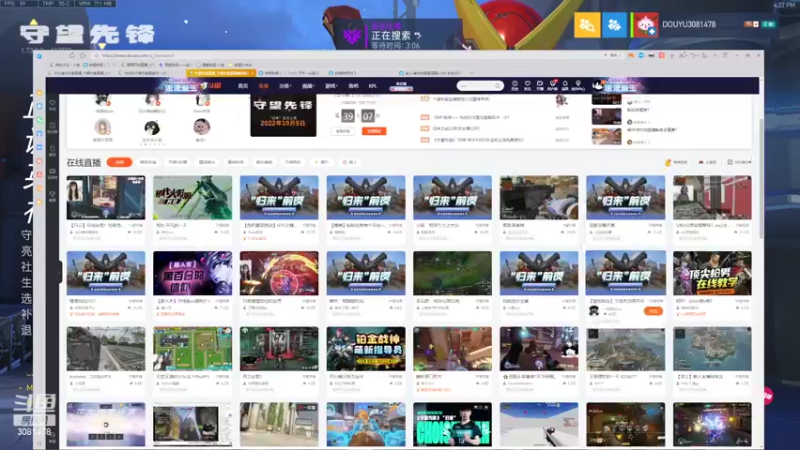The width and height of the screenshot is (800, 450).
Task: Open the stream thumbnail reading 铂金战神萌新指导员
Action: (366, 349)
